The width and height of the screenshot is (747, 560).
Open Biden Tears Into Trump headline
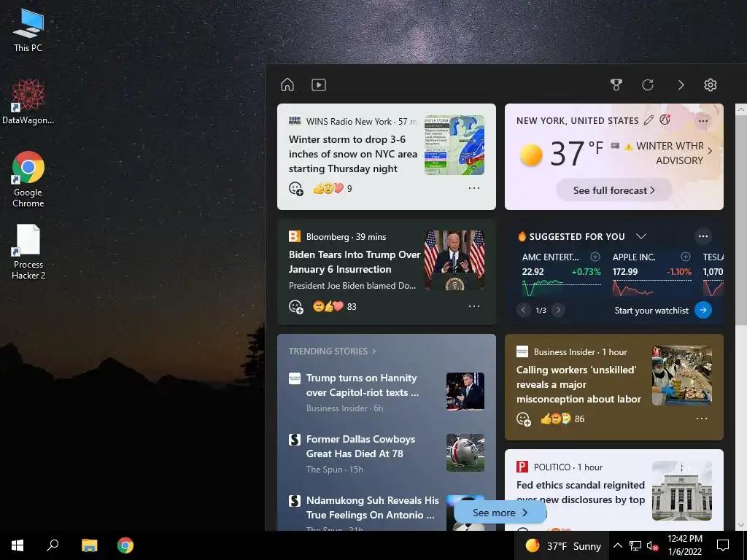click(x=355, y=262)
